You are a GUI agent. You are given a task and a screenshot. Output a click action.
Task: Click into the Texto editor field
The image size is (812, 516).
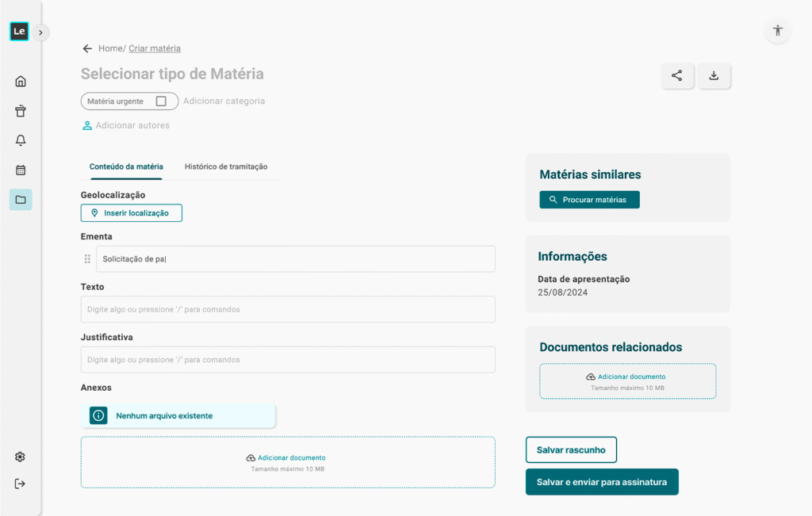click(288, 309)
